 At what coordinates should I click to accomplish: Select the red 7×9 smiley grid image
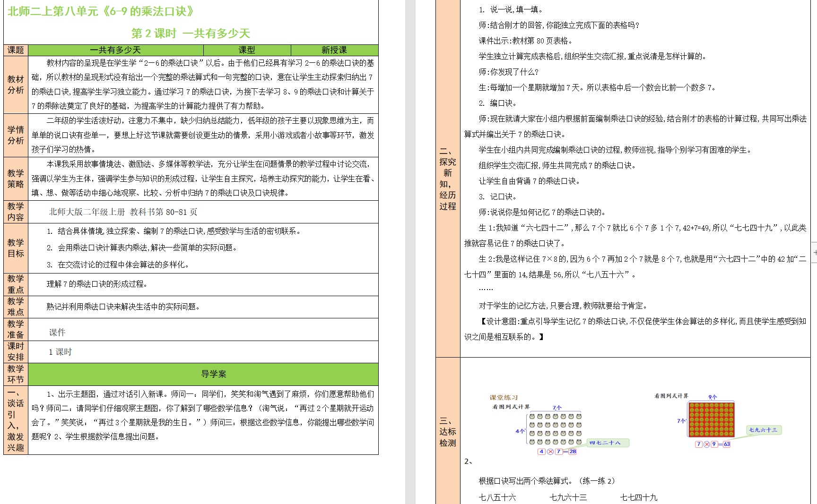[712, 419]
